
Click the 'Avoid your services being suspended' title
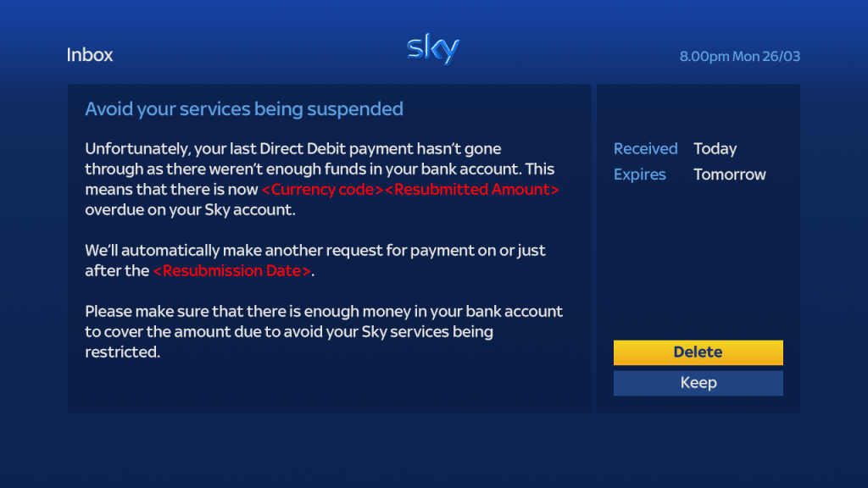[x=244, y=109]
